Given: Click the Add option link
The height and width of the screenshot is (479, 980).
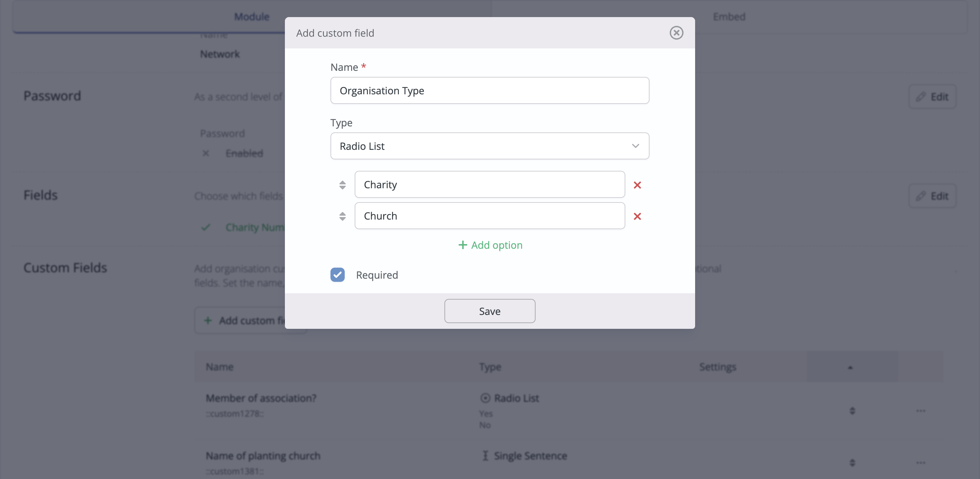Looking at the screenshot, I should [x=490, y=245].
